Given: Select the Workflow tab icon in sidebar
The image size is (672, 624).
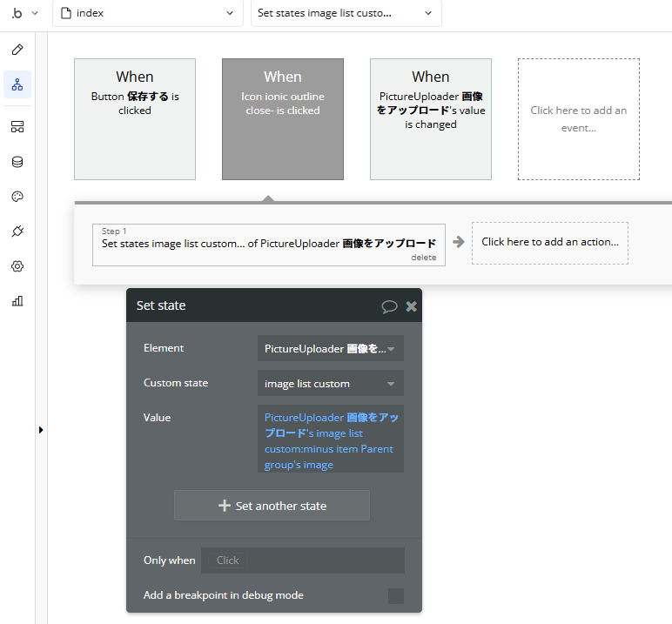Looking at the screenshot, I should point(17,84).
